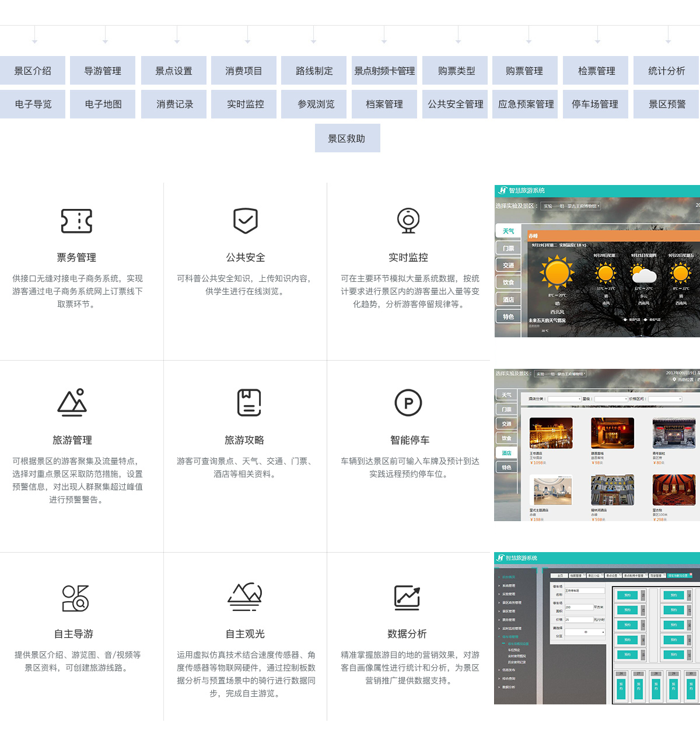The image size is (700, 747).
Task: Click the 购票类型 button
Action: coord(455,71)
